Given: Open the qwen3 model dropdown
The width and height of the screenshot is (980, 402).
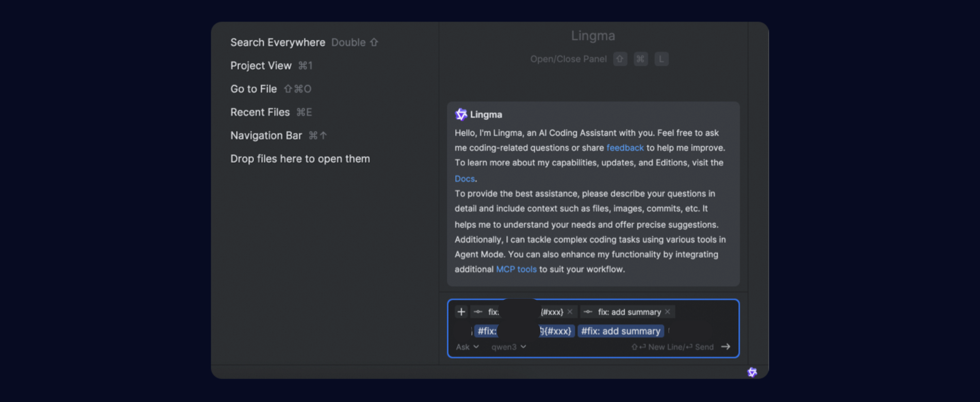Looking at the screenshot, I should 508,347.
